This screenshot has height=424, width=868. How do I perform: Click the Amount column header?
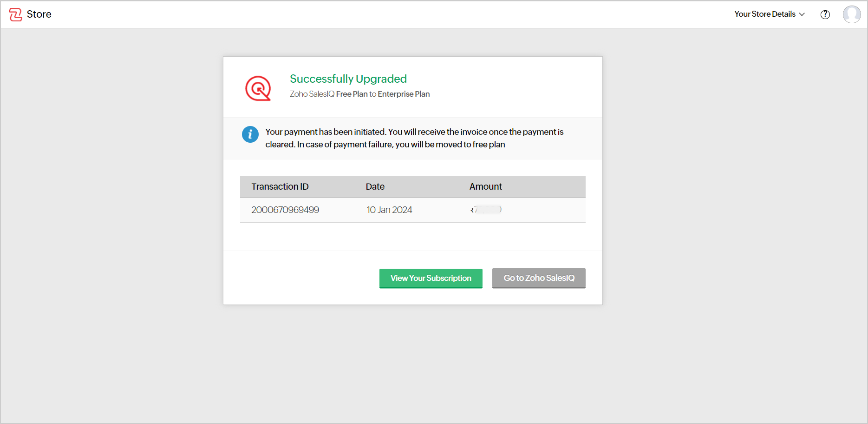click(x=486, y=186)
